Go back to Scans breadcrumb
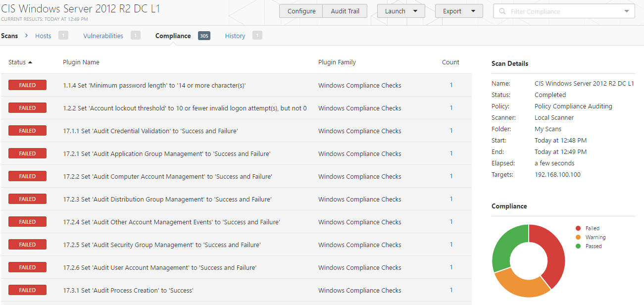 click(x=9, y=36)
